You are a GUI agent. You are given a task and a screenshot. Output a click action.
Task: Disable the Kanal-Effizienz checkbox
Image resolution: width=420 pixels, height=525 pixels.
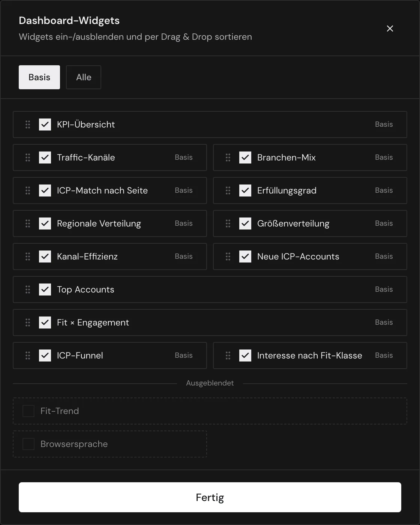click(45, 256)
